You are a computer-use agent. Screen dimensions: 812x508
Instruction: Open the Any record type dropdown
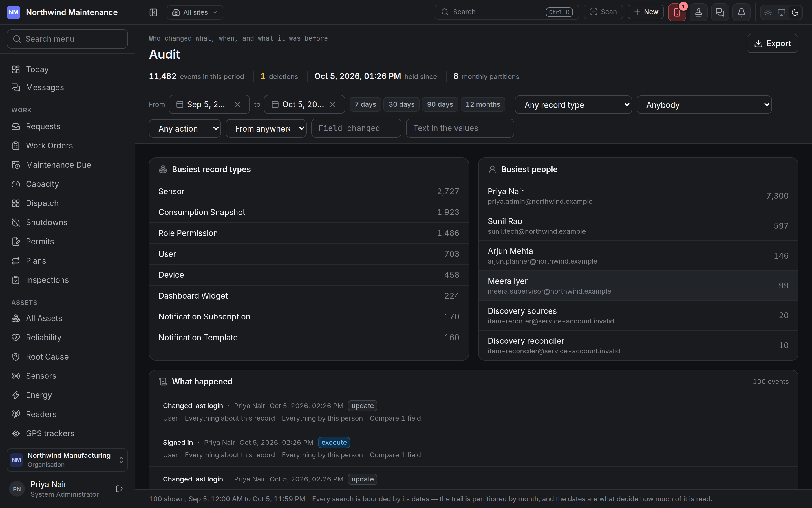click(573, 105)
